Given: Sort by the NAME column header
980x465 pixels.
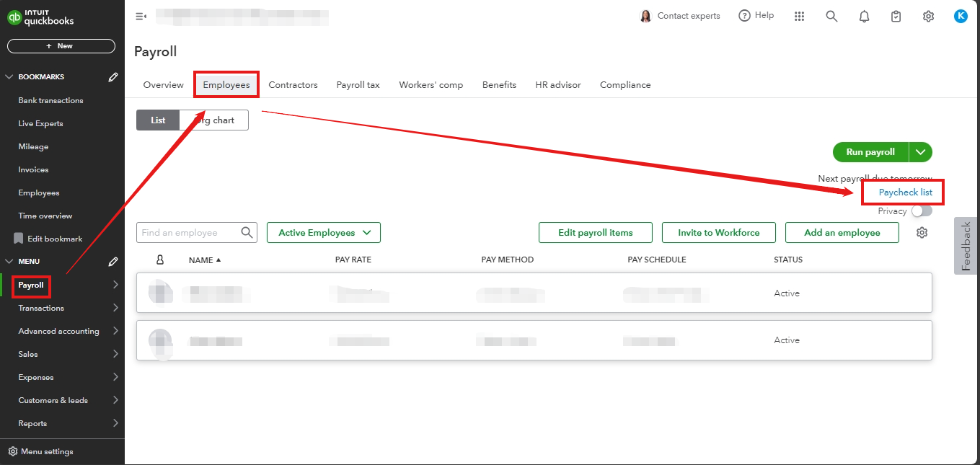Looking at the screenshot, I should pos(205,260).
